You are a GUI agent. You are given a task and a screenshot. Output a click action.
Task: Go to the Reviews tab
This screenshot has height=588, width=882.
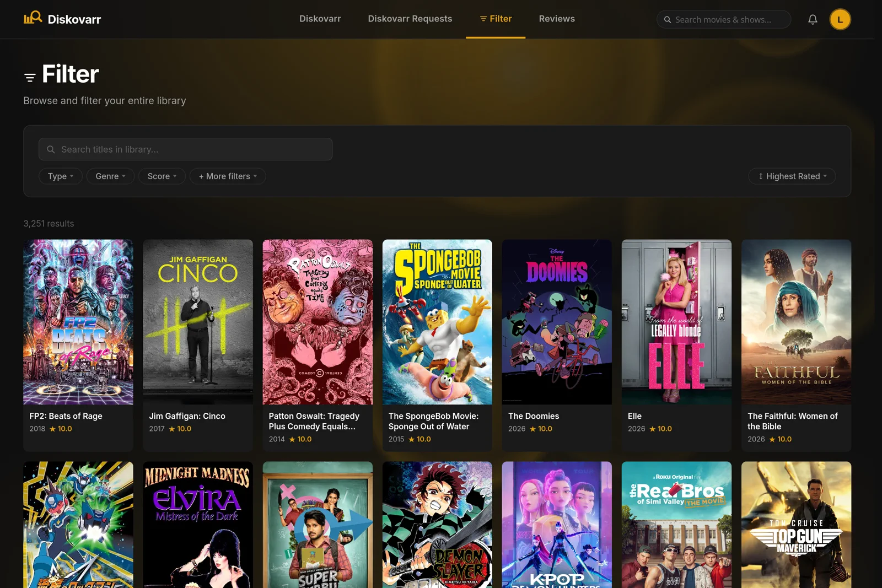pos(557,19)
